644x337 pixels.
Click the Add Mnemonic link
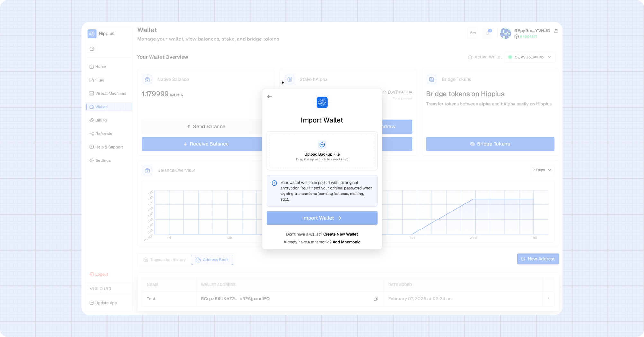point(346,242)
